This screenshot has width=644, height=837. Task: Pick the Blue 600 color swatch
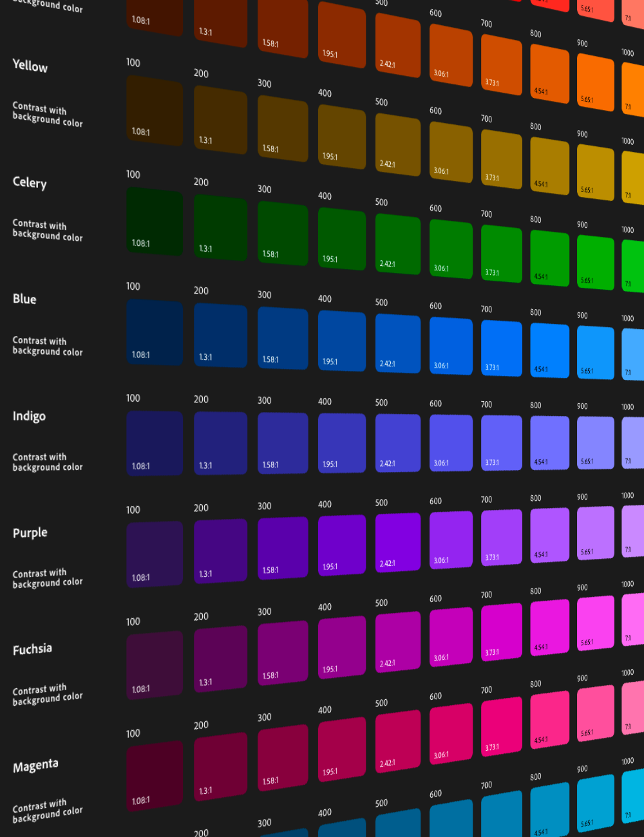point(451,346)
